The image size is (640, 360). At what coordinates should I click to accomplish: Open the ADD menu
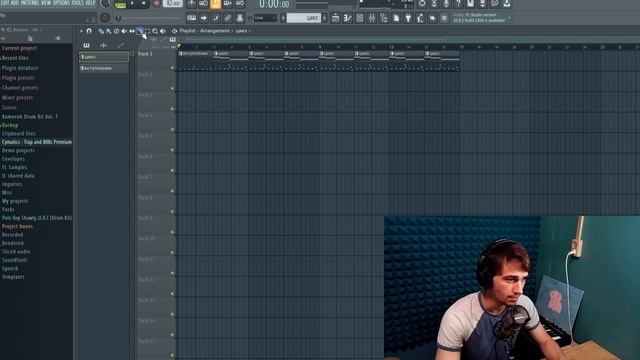[x=16, y=3]
